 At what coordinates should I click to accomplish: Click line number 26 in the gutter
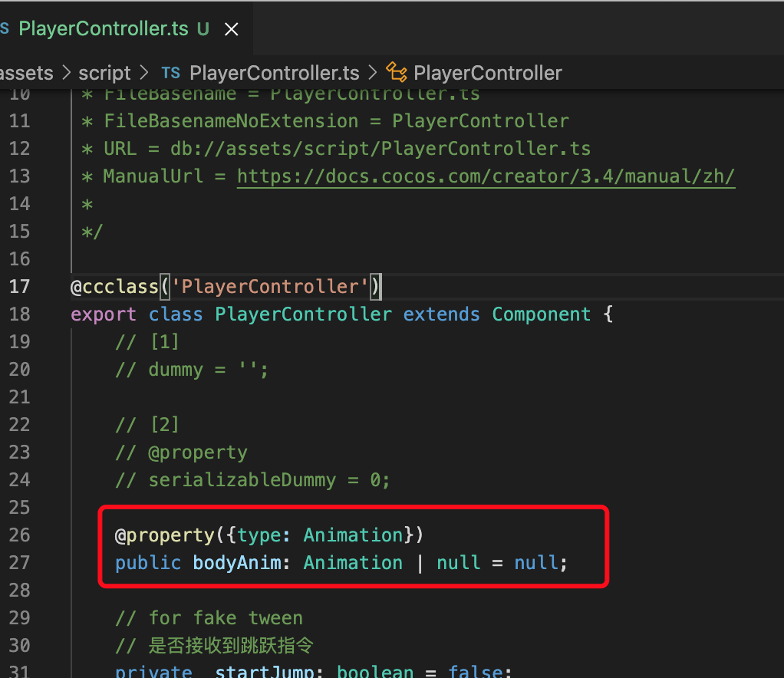[20, 535]
